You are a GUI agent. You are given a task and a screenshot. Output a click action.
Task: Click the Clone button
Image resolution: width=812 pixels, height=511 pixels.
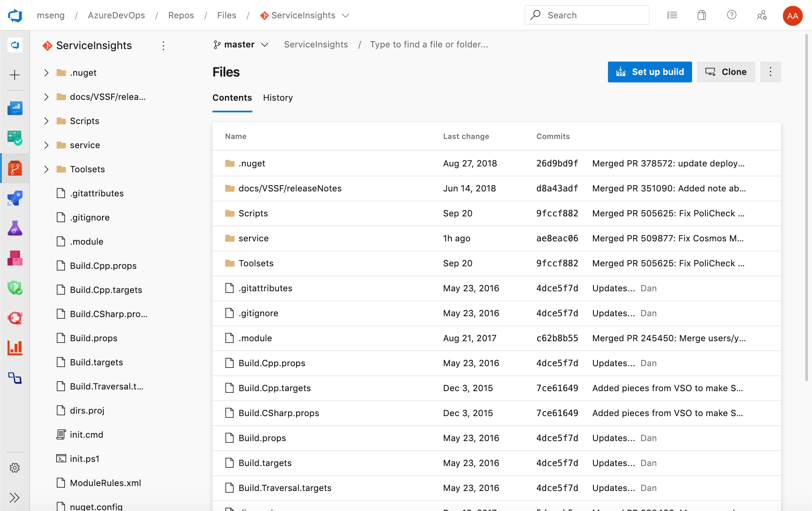point(727,72)
